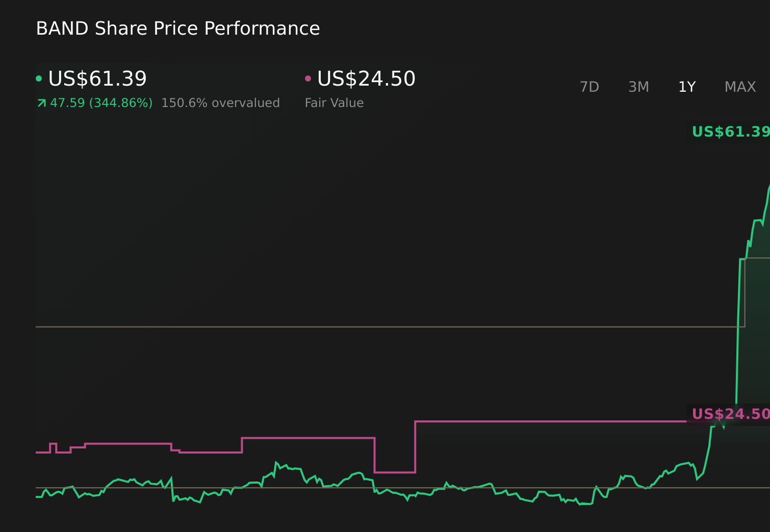Viewport: 770px width, 532px height.
Task: Click the BAND Share Price Performance title
Action: (x=178, y=29)
